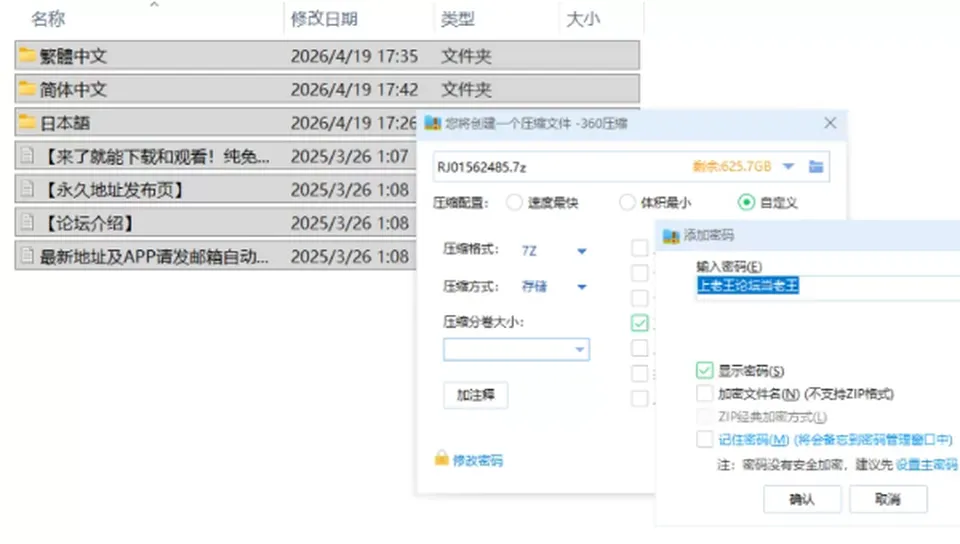This screenshot has height=544, width=960.
Task: Select the 速度最快 compression option
Action: tap(514, 203)
